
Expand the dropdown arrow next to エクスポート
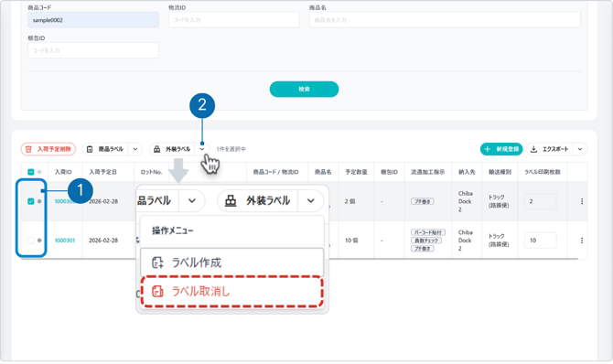point(580,149)
